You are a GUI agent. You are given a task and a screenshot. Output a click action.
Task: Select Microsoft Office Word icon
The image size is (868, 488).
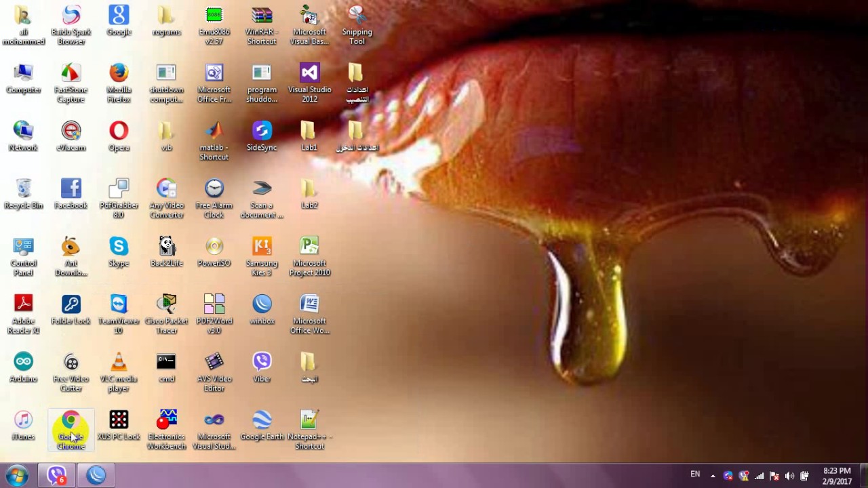(309, 314)
